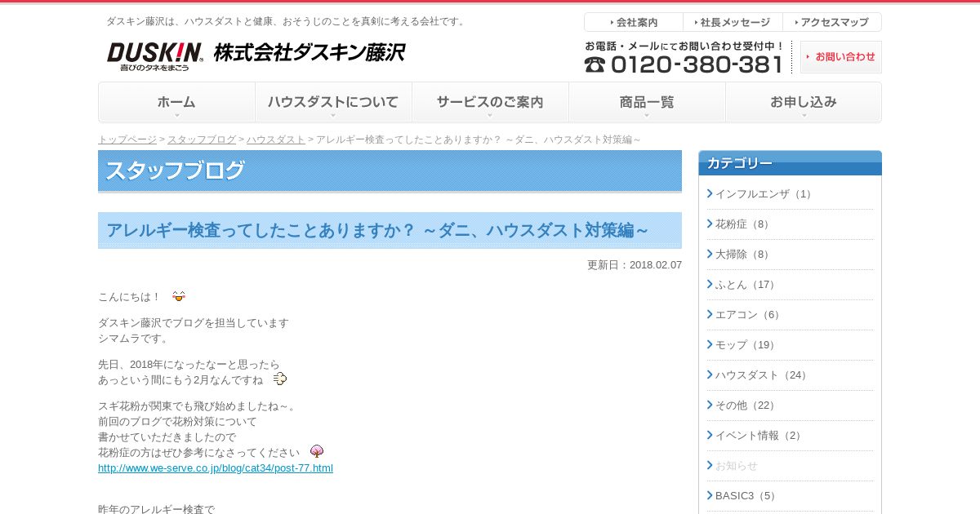Select category お知らせ
The height and width of the screenshot is (514, 980).
coord(737,466)
